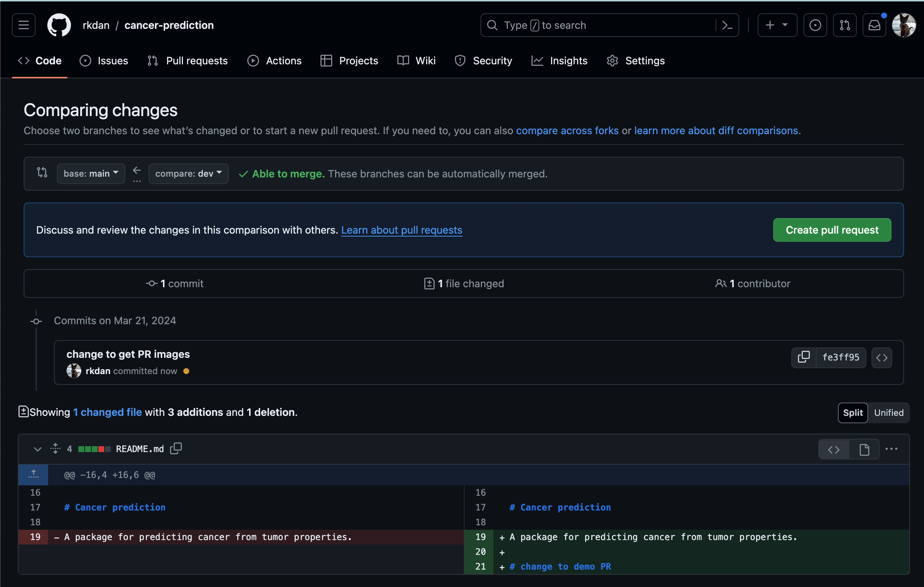Open the base: main branch dropdown

(x=91, y=173)
